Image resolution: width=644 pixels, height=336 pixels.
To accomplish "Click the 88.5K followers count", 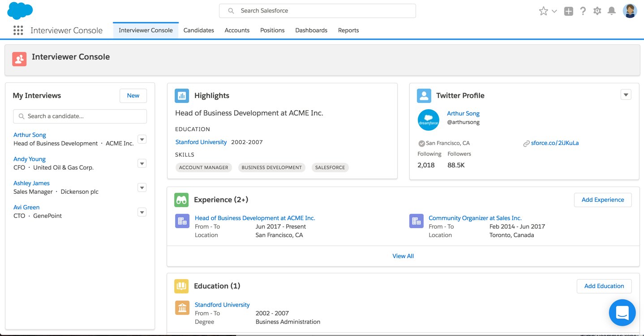I will tap(456, 165).
